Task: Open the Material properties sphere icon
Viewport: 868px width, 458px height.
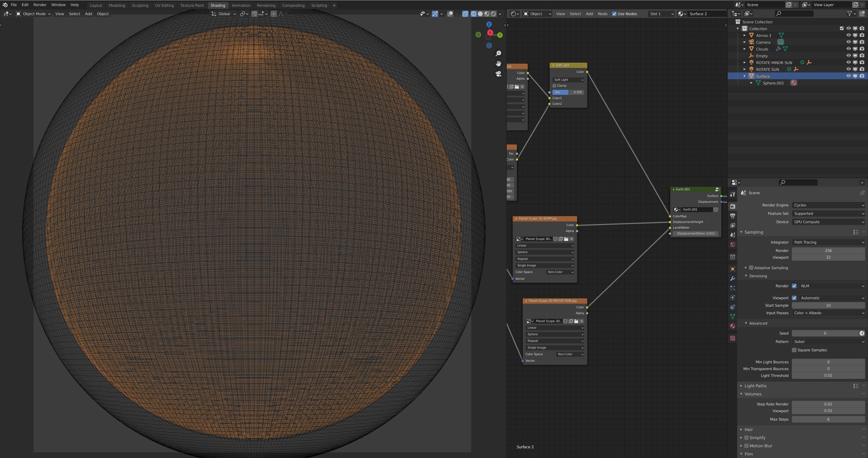Action: [733, 326]
